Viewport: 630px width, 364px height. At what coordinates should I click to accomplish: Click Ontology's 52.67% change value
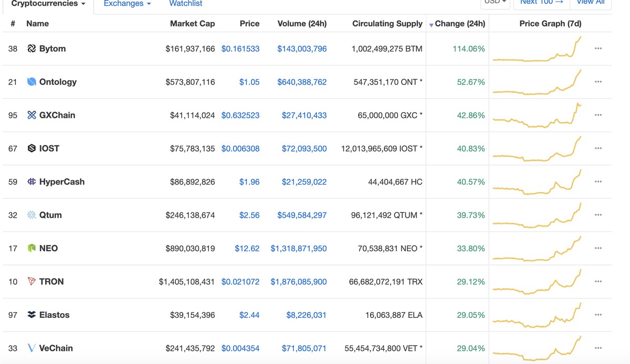471,82
